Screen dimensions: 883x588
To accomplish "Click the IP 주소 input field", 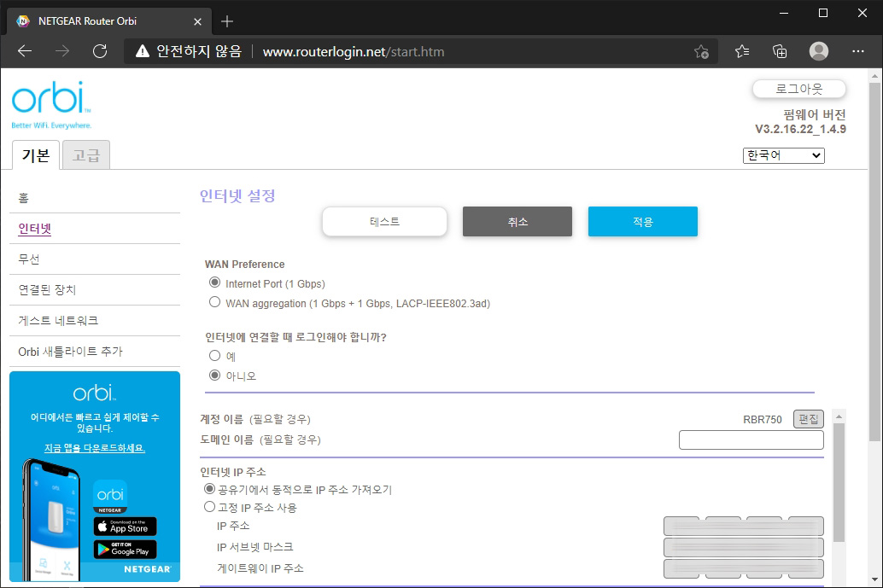I will (743, 526).
